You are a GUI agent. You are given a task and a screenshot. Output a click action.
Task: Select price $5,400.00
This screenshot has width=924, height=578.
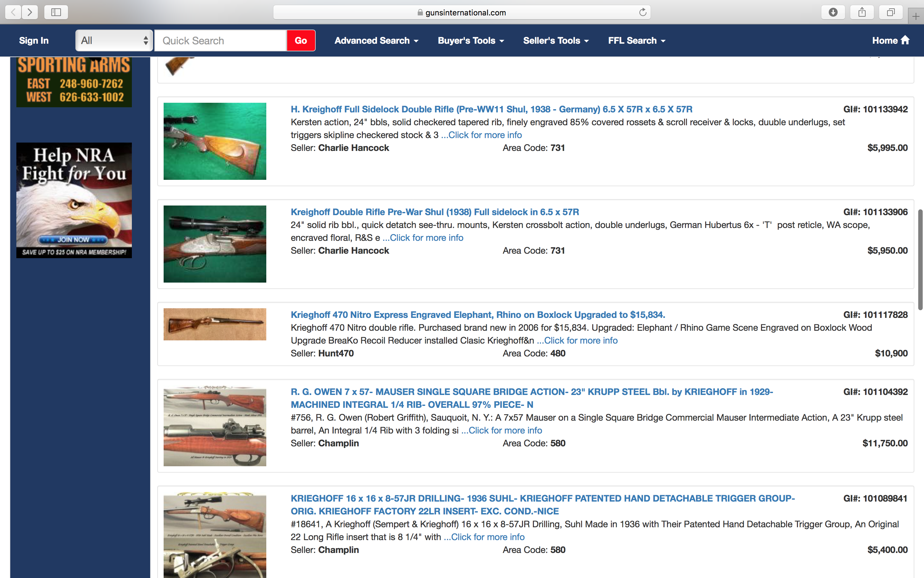(887, 550)
